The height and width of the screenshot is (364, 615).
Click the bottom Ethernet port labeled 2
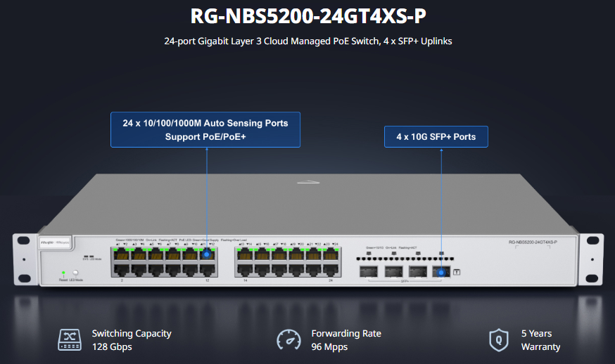121,270
